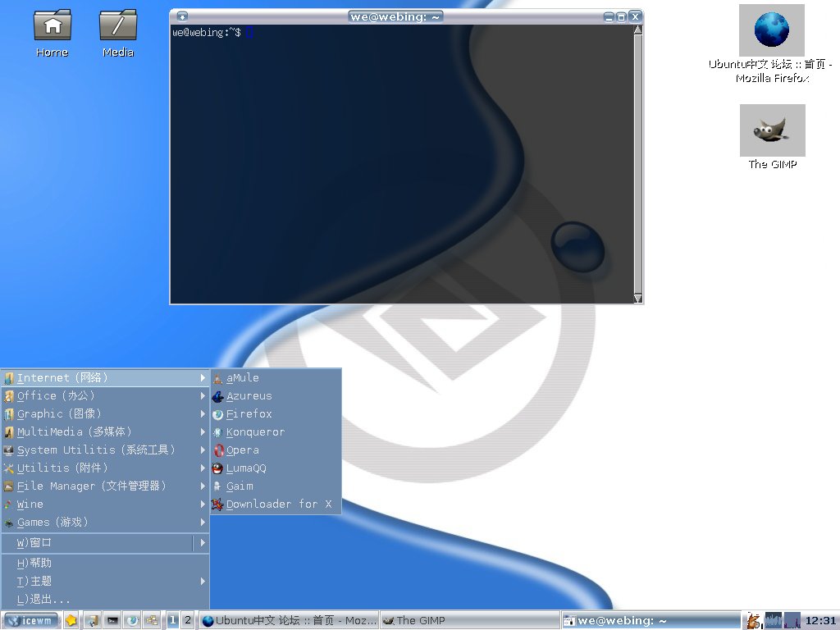840x630 pixels.
Task: Expand the File Manager (文件管理器) submenu arrow
Action: pyautogui.click(x=203, y=486)
